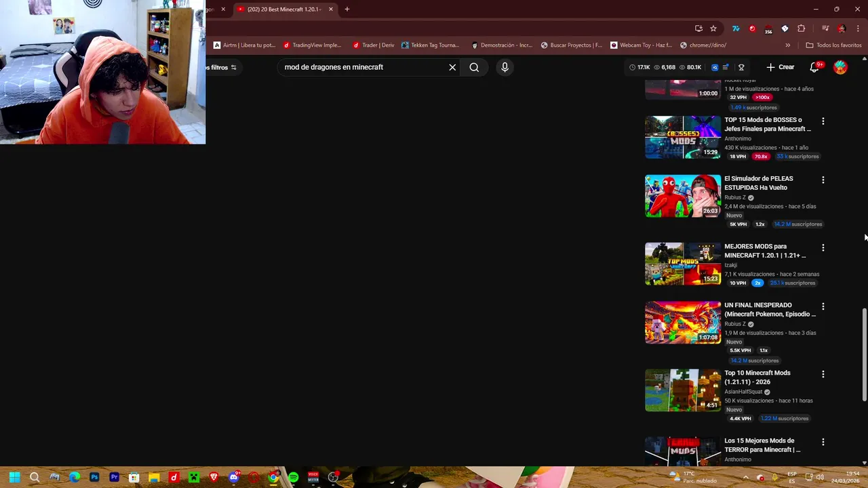Open the Chrome media controls icon

825,28
